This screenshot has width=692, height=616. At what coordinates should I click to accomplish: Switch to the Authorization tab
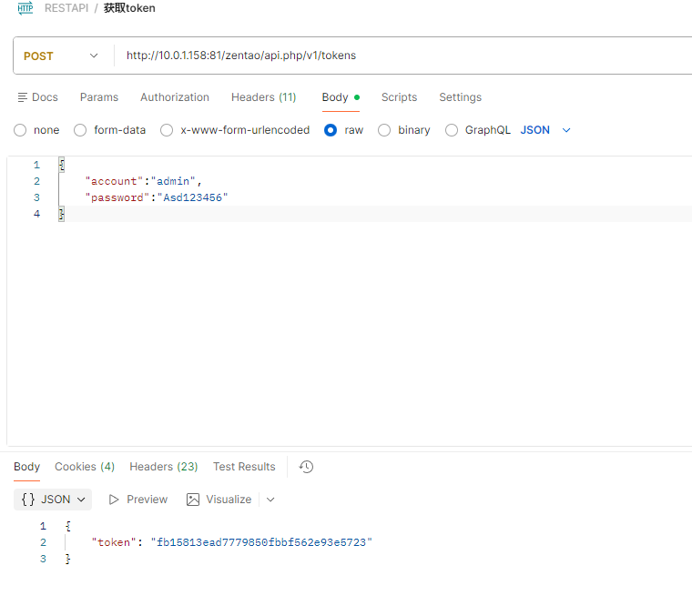[175, 97]
